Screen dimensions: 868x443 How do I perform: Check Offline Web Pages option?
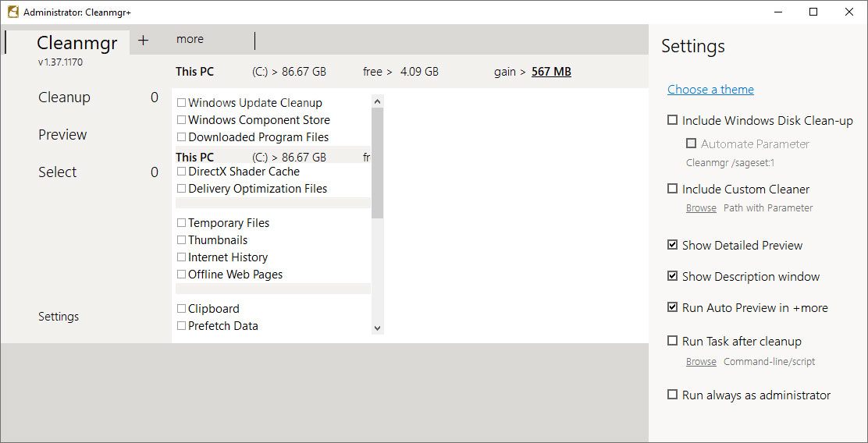(181, 275)
